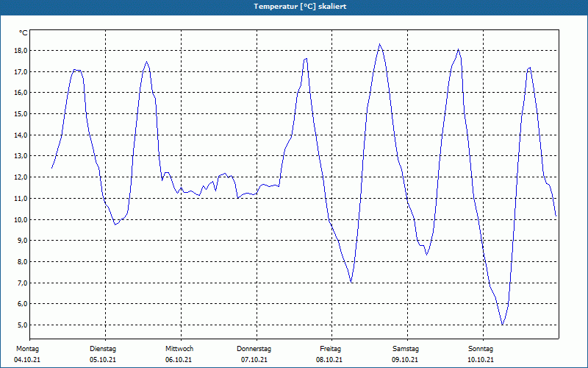Screen dimensions: 588x368
Task: Click the date 08.10.21
Action: point(329,360)
